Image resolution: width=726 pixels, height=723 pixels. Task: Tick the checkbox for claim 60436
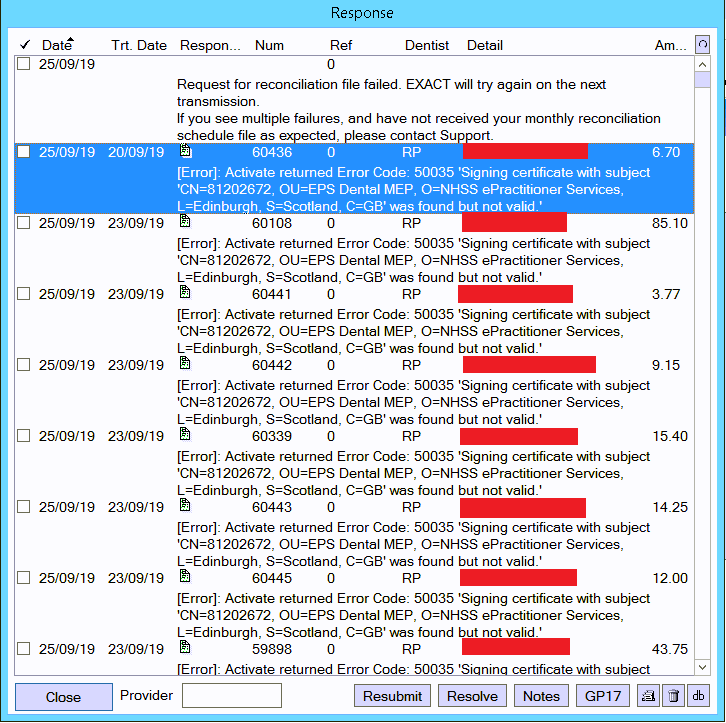coord(24,153)
